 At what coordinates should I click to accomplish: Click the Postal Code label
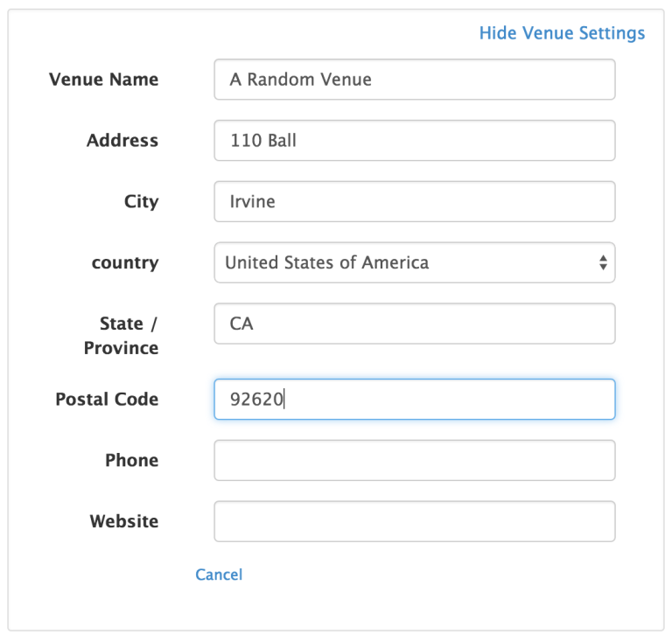[107, 400]
